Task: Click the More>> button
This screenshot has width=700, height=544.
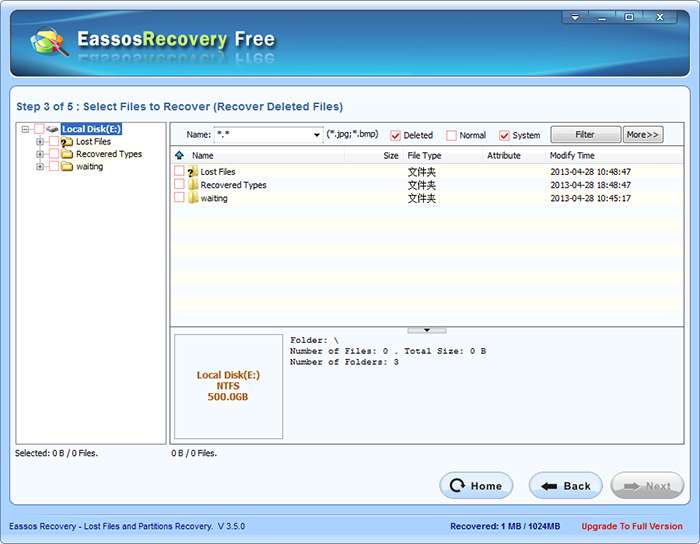Action: point(643,134)
